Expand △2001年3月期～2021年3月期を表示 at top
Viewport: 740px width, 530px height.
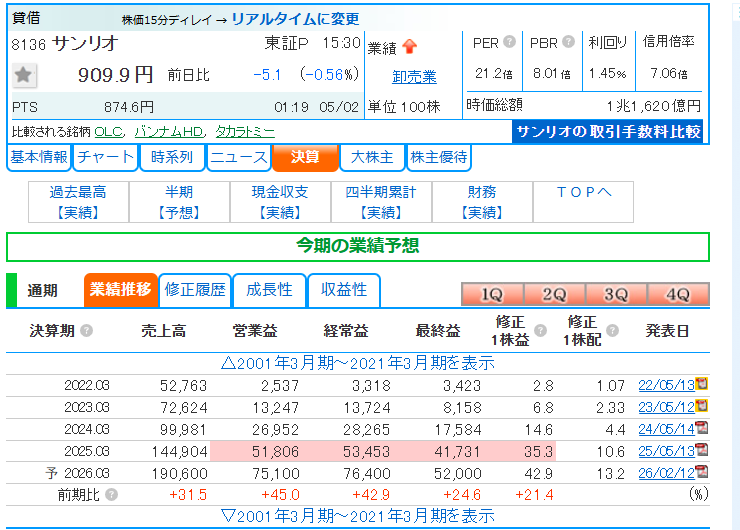(358, 363)
